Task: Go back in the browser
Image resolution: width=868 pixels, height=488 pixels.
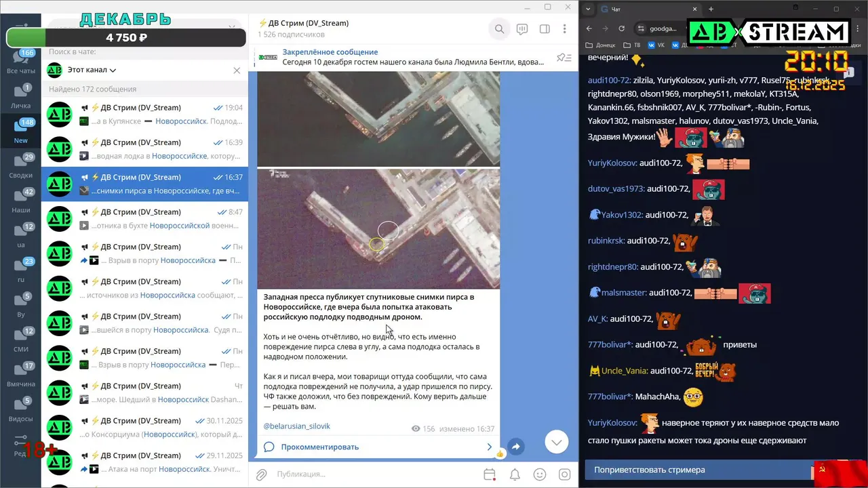Action: 589,28
